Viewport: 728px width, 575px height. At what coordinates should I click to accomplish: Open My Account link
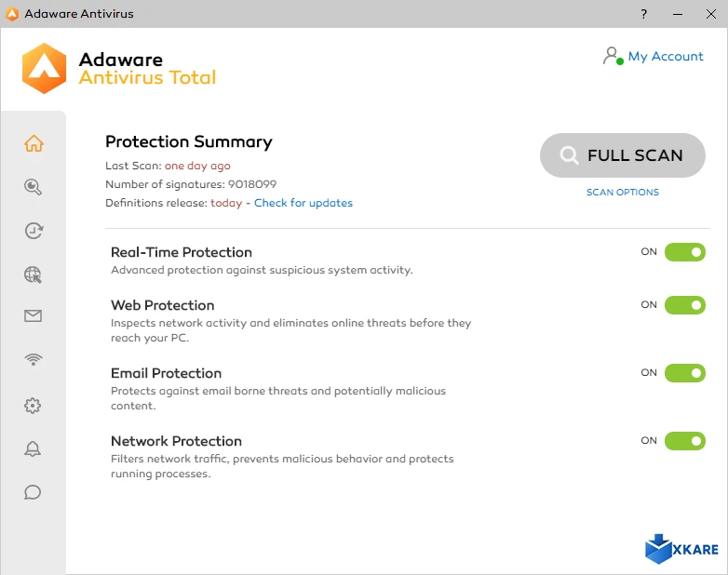pos(666,56)
